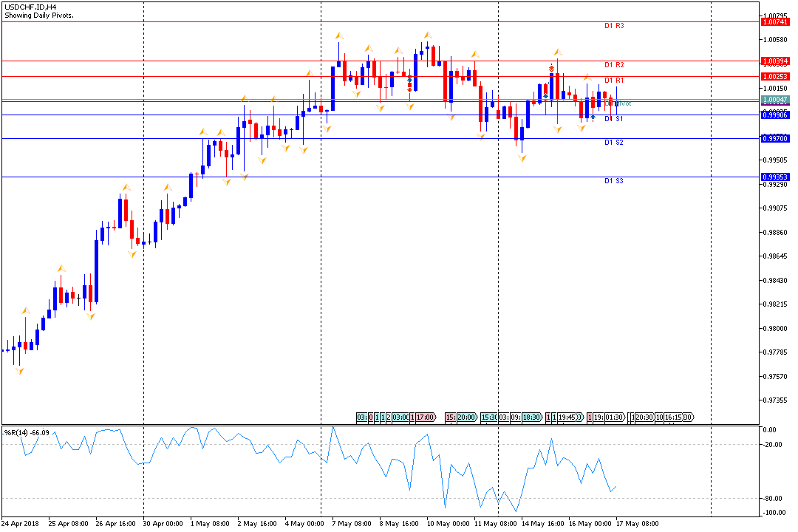Click the blue up arrow near D1 S1
This screenshot has height=532, width=798.
point(593,117)
